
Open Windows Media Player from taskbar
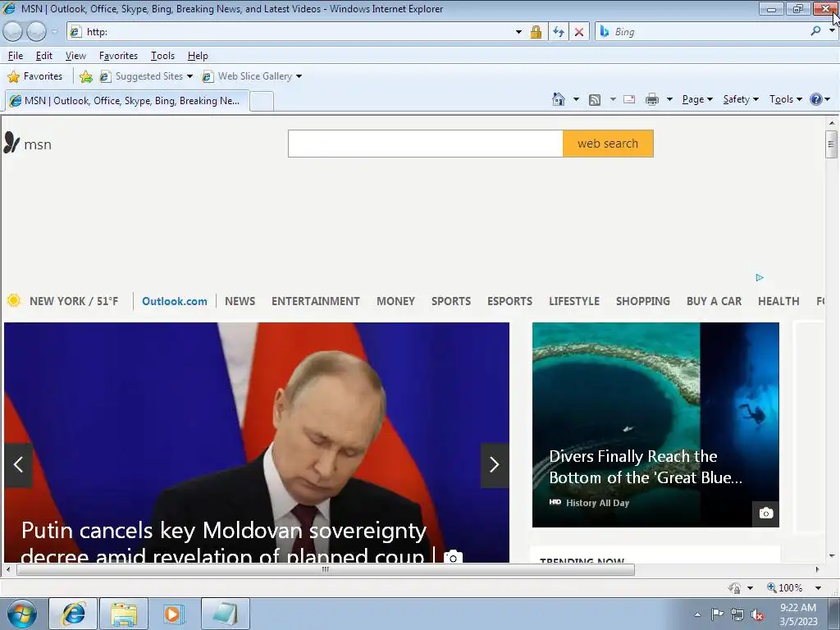tap(173, 614)
